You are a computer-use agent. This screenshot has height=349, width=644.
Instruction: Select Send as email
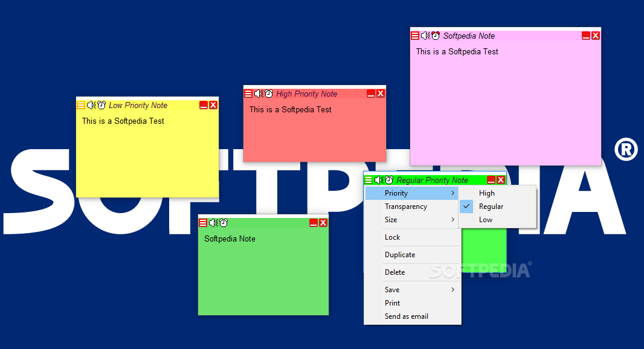412,316
